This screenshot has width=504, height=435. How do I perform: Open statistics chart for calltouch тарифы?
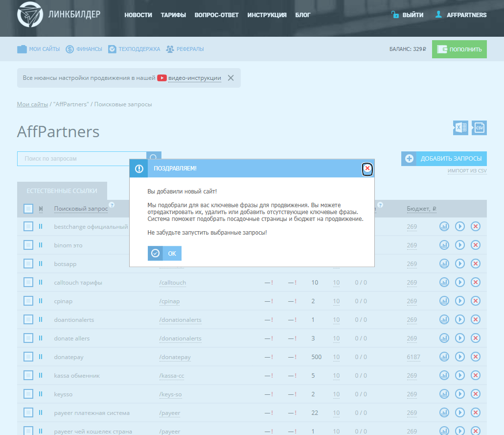tap(444, 283)
